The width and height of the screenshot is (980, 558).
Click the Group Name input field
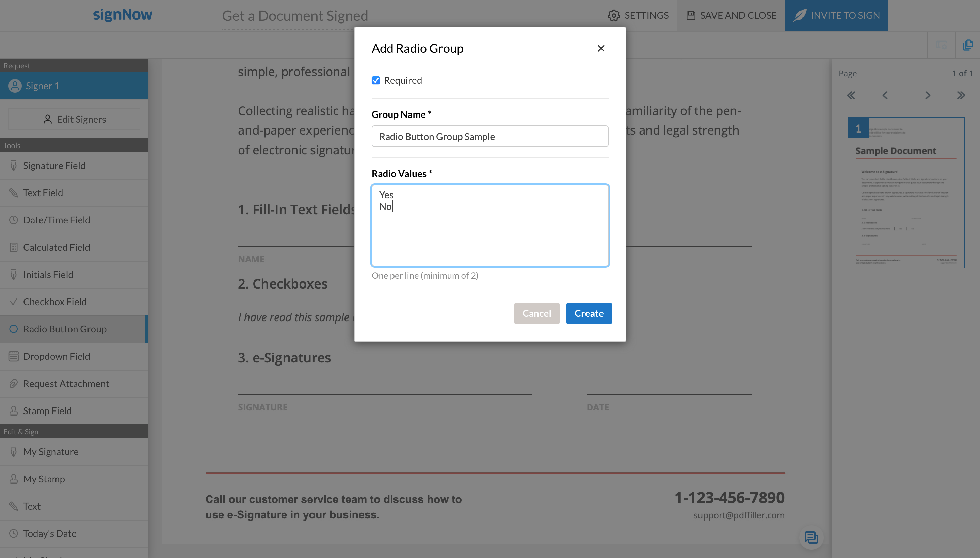coord(490,136)
